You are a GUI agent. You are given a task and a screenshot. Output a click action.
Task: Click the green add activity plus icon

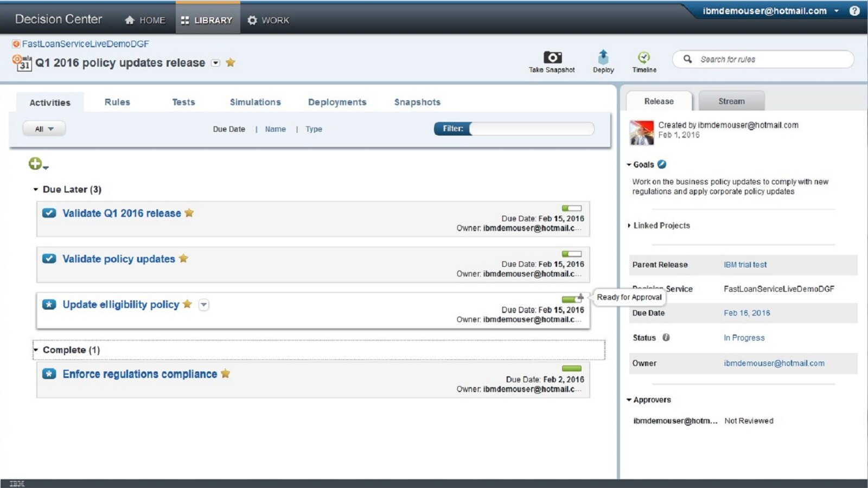(35, 164)
